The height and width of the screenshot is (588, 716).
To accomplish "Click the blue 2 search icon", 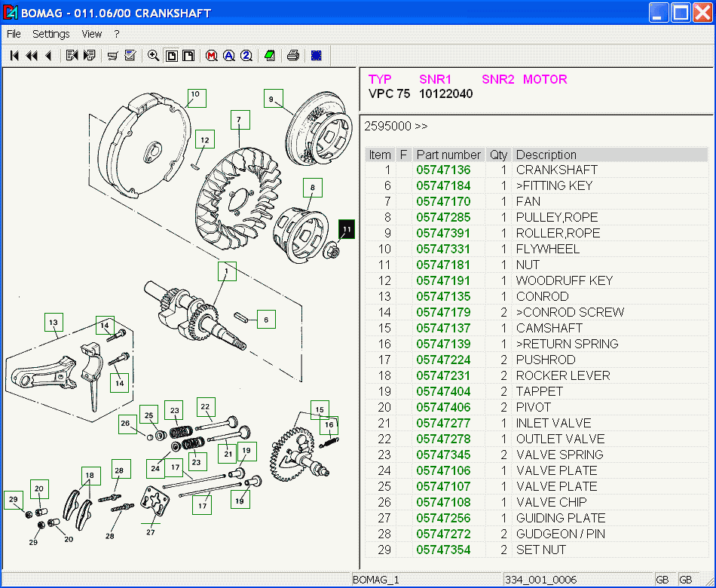I will tap(246, 56).
